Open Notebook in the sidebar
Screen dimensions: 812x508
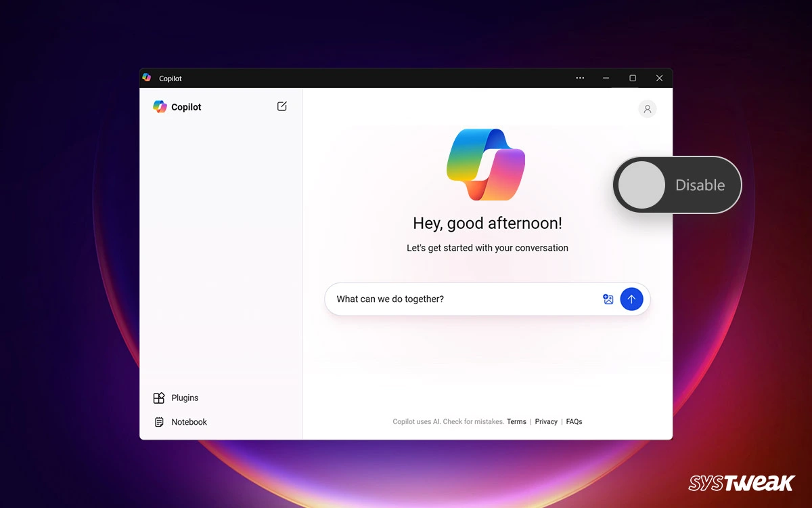click(x=180, y=422)
